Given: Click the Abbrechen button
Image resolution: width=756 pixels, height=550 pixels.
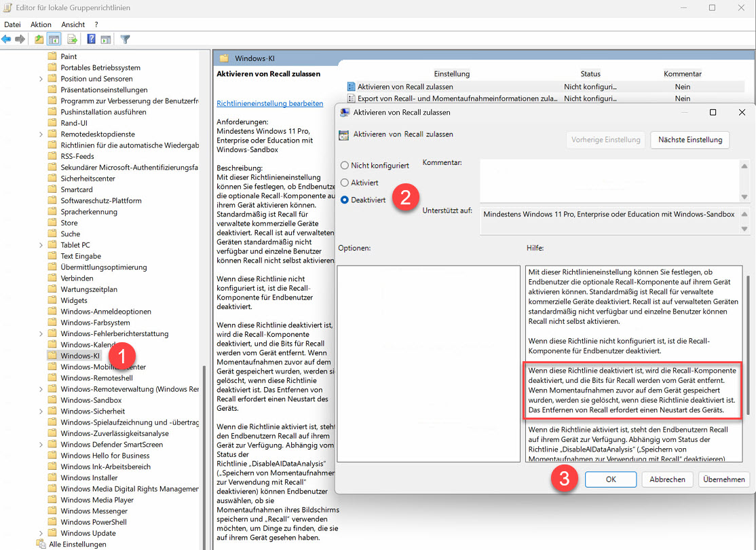Looking at the screenshot, I should coord(667,479).
